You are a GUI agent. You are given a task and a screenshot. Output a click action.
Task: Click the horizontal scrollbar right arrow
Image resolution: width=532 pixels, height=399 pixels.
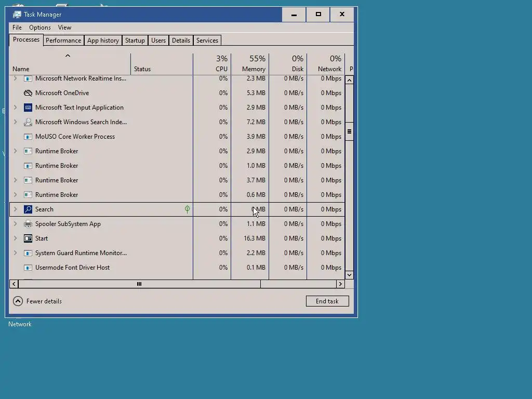[x=340, y=284]
